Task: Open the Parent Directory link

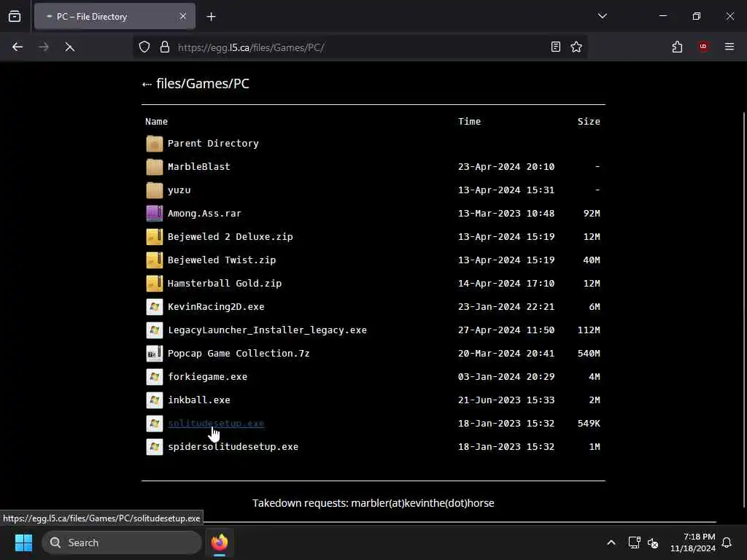Action: pos(213,144)
